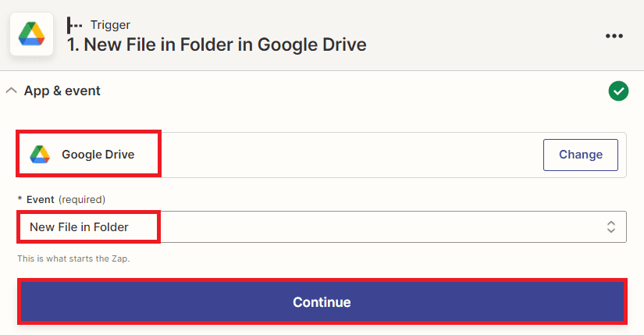Click the large Google Drive logo in header
This screenshot has width=644, height=335.
32,34
